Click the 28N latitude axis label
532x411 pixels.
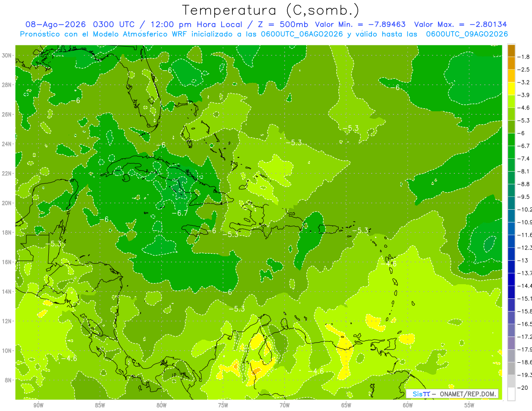point(7,85)
